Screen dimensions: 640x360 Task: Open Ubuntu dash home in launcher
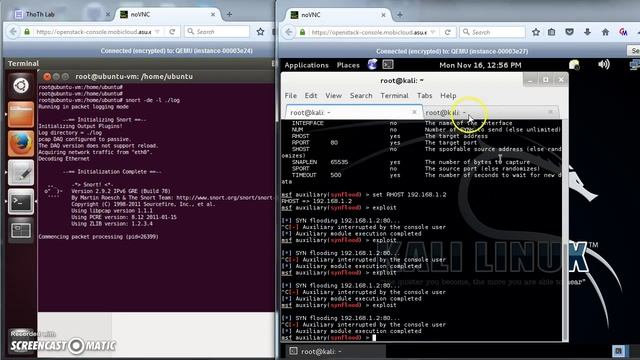coord(21,86)
